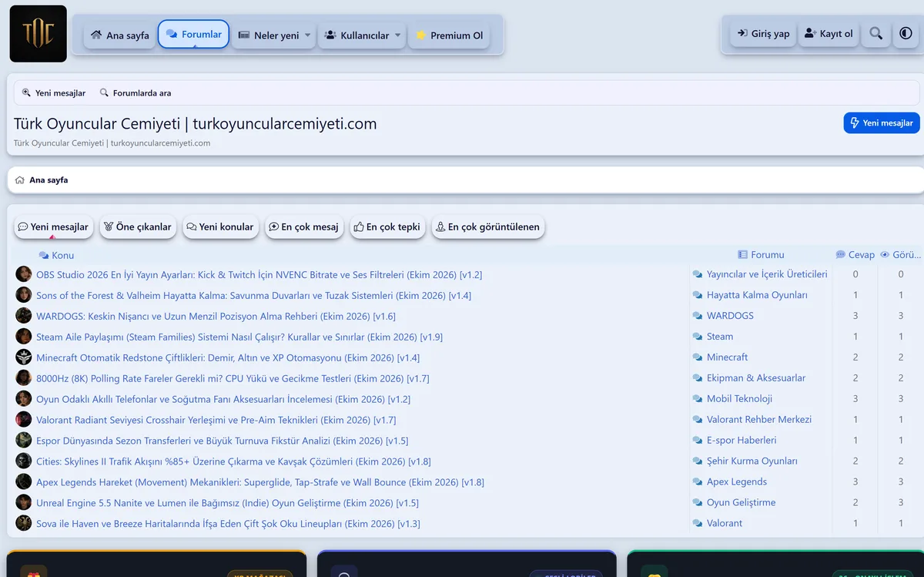Click the Kayıt ol register button
Viewport: 924px width, 577px height.
[x=829, y=34]
